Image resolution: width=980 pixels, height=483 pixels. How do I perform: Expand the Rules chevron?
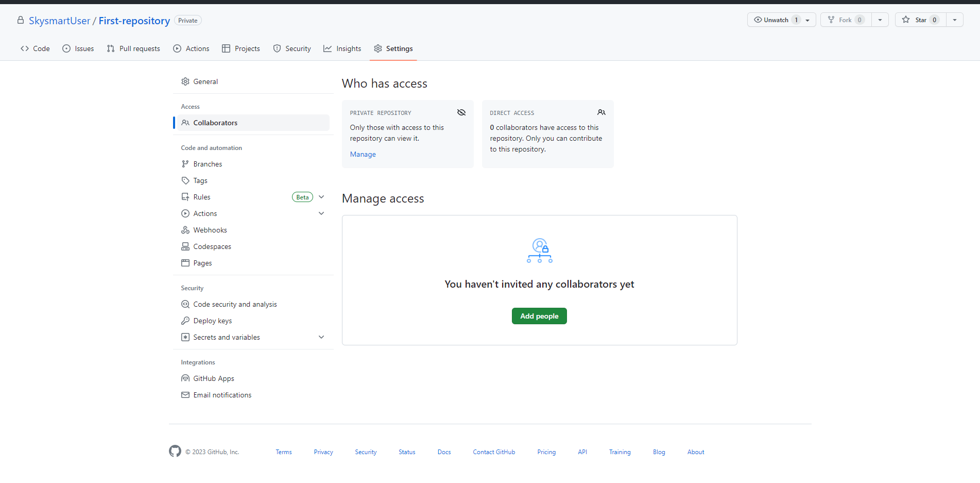pos(321,197)
